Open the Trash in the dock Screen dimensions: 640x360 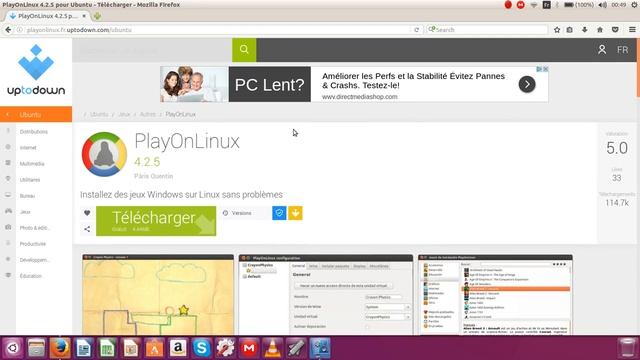coord(627,348)
